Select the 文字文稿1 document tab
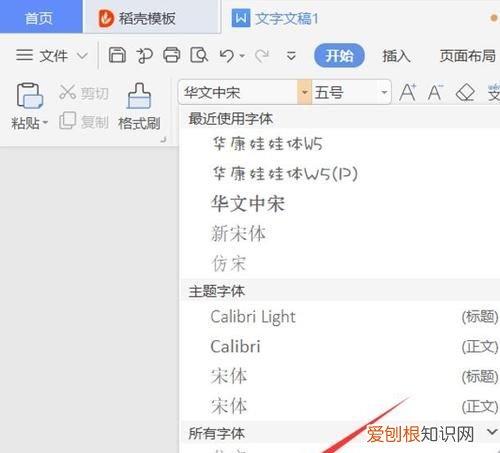The width and height of the screenshot is (500, 453). click(x=287, y=18)
